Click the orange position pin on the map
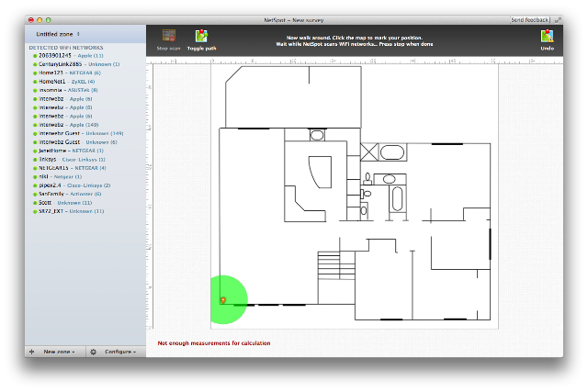Screen dimensions: 588x392 tap(223, 300)
